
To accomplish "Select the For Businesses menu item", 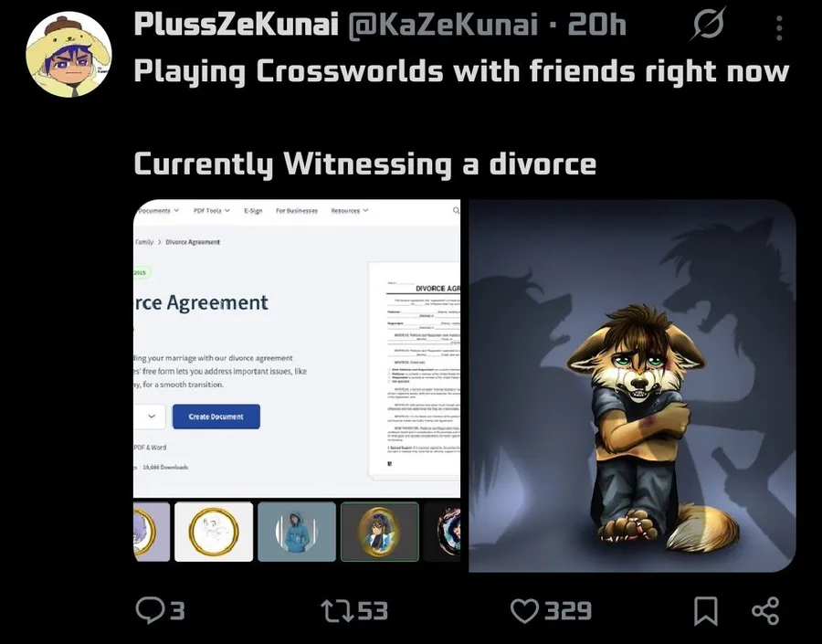I will point(297,210).
